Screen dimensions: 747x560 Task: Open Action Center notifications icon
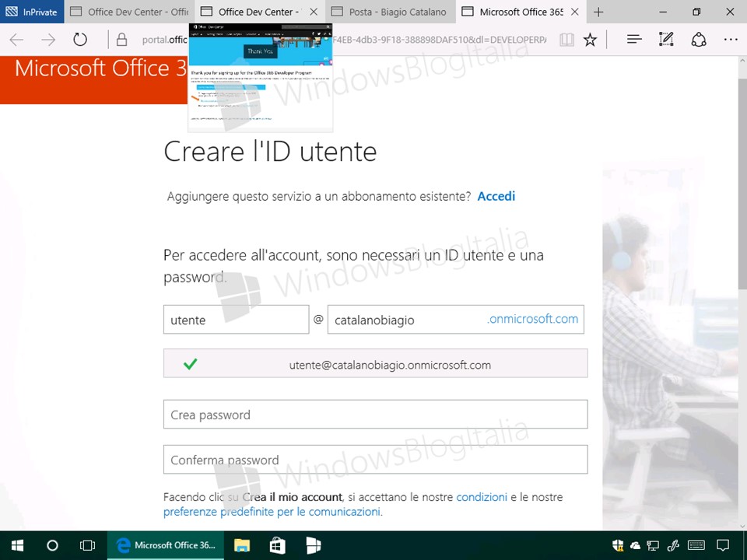[x=723, y=546]
